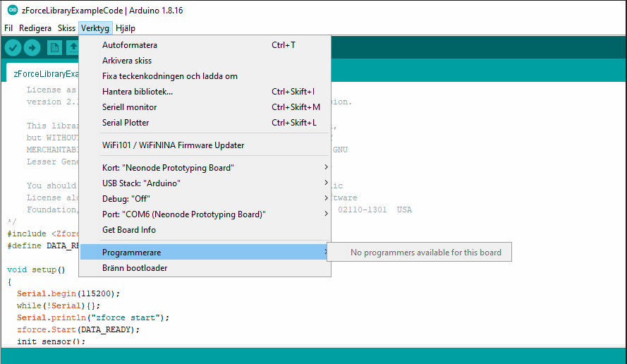Click the Verify sketch checkmark icon

click(x=13, y=47)
